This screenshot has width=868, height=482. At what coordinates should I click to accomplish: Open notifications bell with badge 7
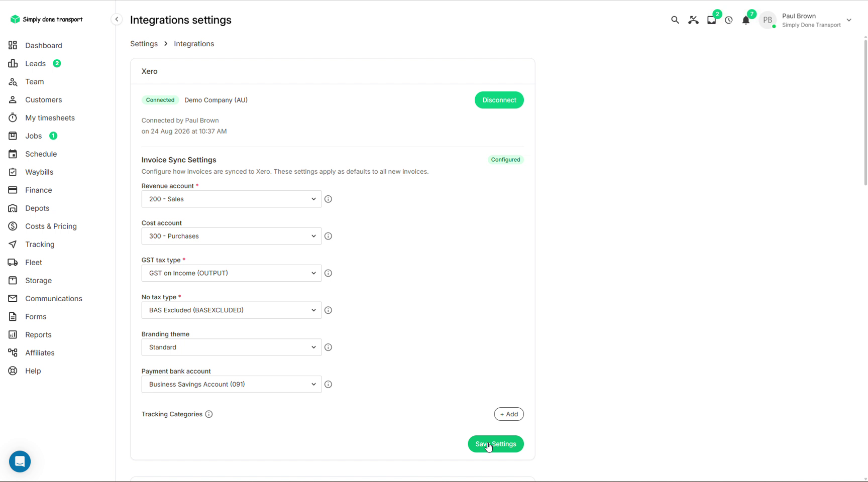(746, 20)
